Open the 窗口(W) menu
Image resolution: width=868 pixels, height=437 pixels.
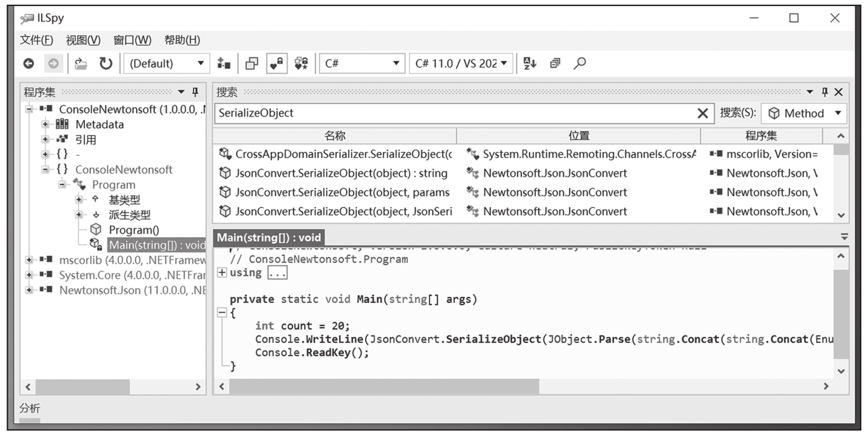132,40
